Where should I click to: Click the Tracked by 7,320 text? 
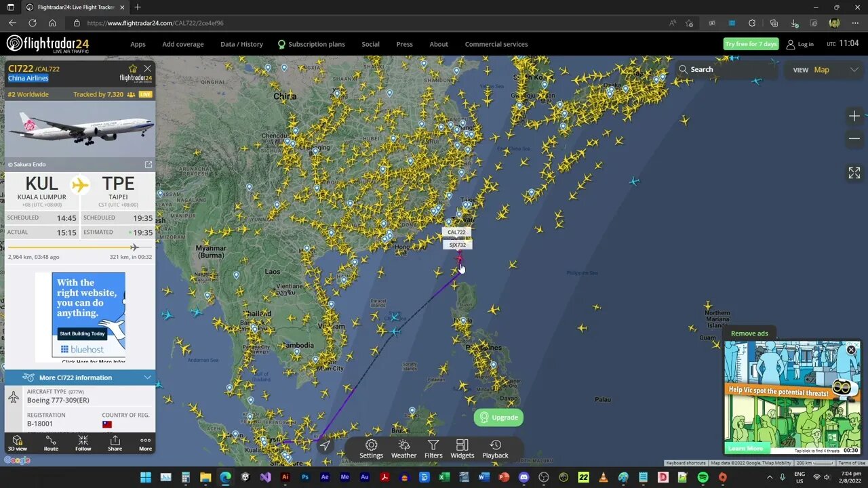click(98, 94)
